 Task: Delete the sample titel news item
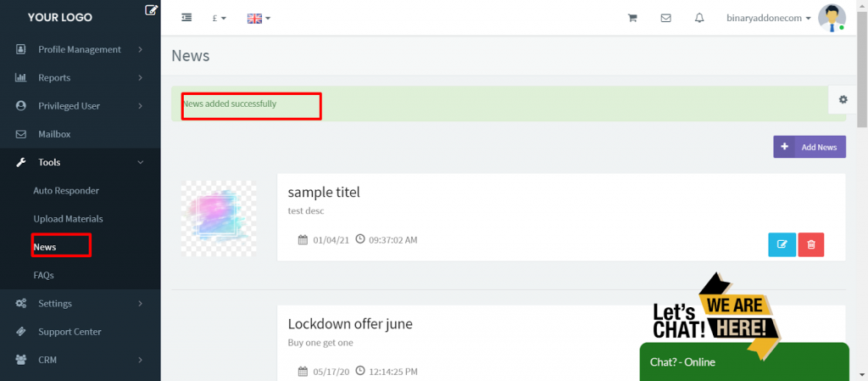pyautogui.click(x=811, y=244)
